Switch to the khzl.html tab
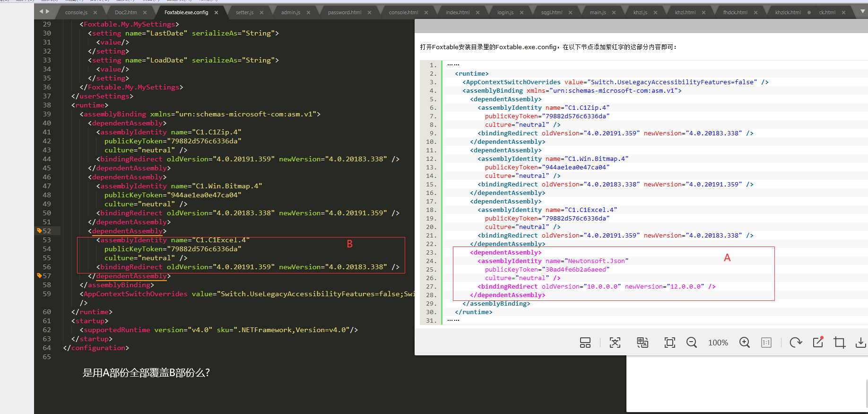The image size is (868, 414). (686, 13)
